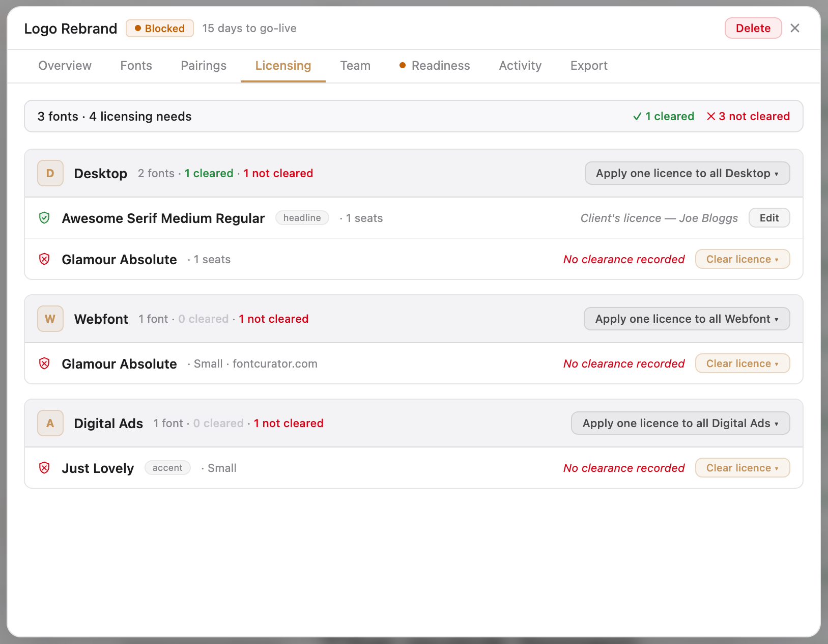The image size is (828, 644).
Task: Click the accent tag on Just Lovely
Action: pos(167,468)
